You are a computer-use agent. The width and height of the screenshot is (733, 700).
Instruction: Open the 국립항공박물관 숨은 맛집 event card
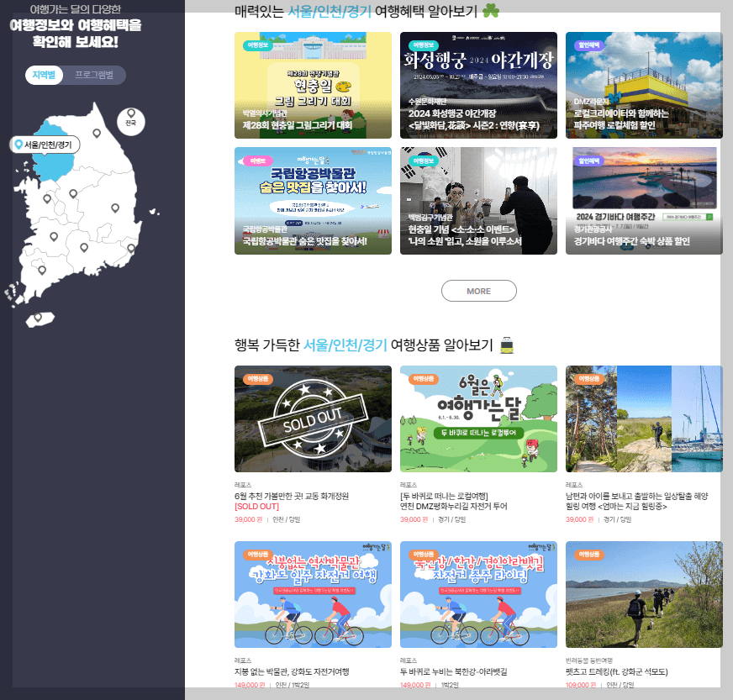[313, 201]
